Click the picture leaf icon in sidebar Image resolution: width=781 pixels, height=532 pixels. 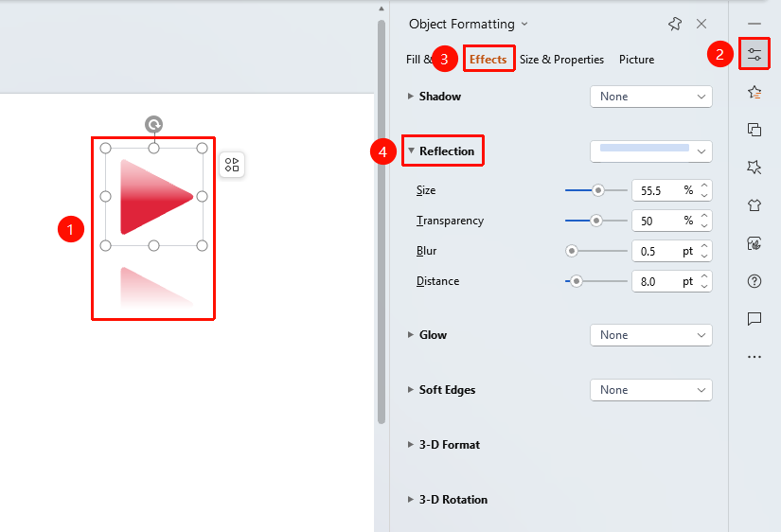click(x=754, y=243)
